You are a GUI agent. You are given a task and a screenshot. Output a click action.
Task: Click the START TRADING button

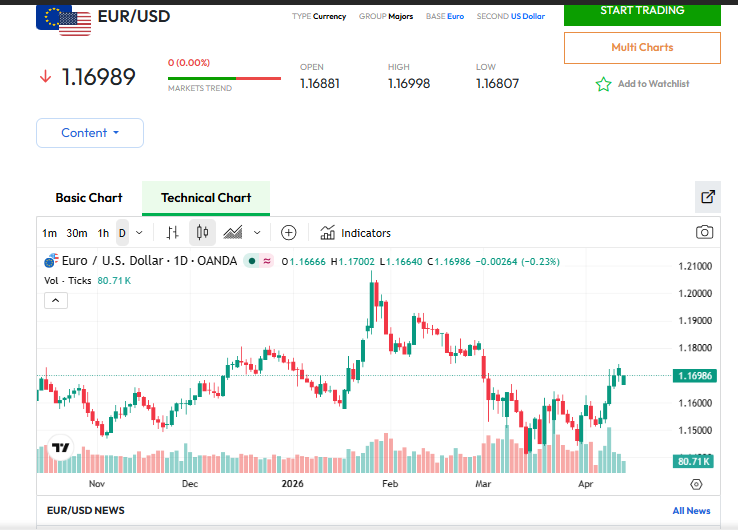pos(642,11)
